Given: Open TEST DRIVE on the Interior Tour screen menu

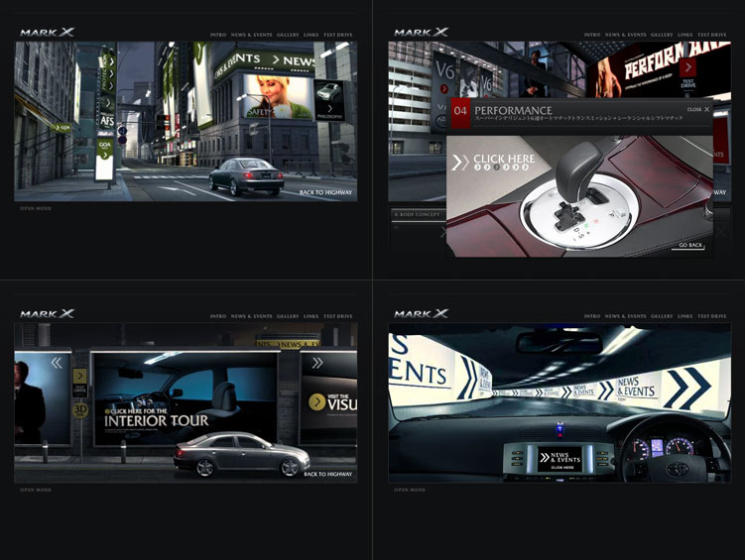Looking at the screenshot, I should [x=338, y=316].
